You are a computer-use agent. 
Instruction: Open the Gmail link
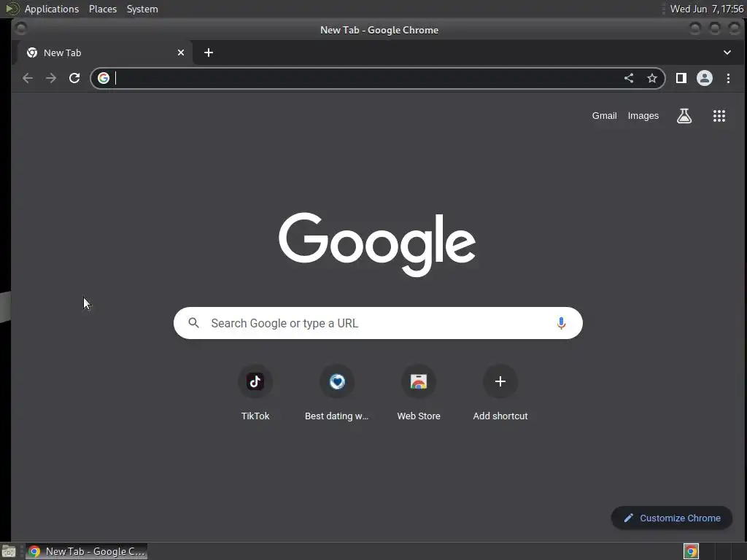[604, 116]
